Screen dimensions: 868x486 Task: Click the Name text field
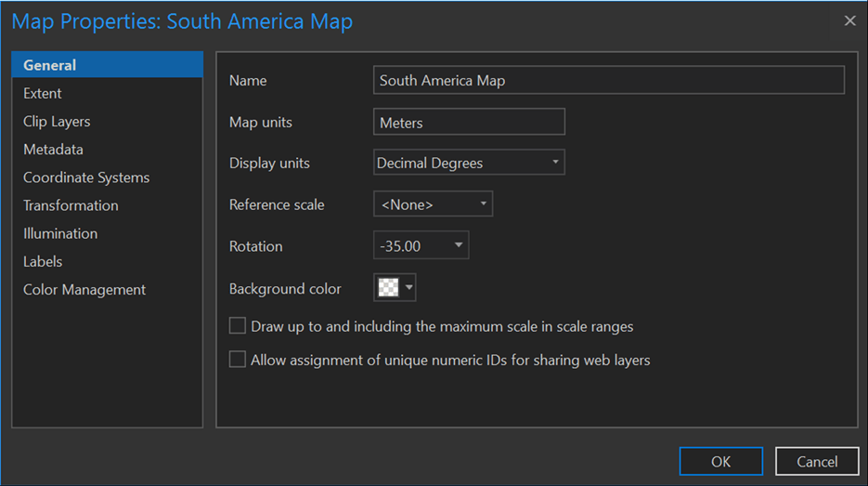608,81
